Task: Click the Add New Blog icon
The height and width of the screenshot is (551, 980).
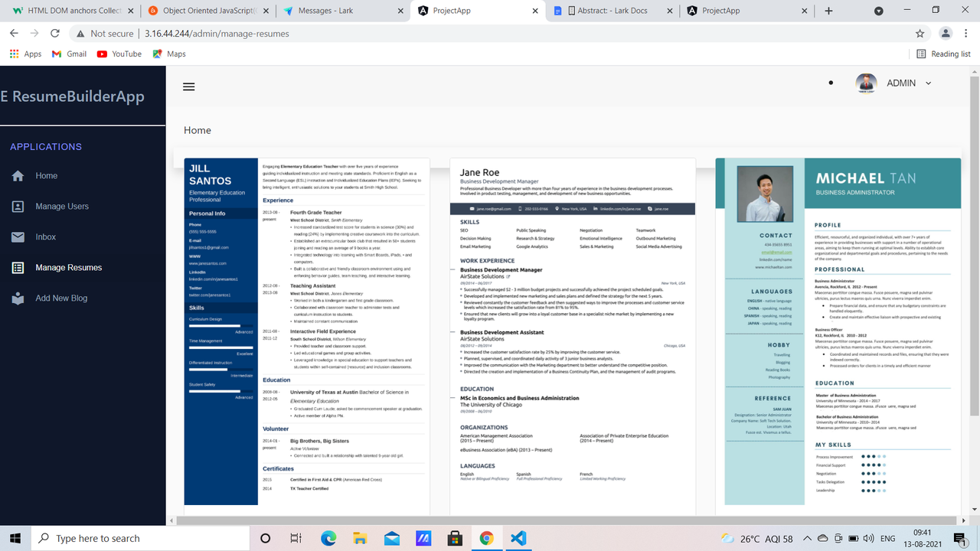Action: coord(17,298)
